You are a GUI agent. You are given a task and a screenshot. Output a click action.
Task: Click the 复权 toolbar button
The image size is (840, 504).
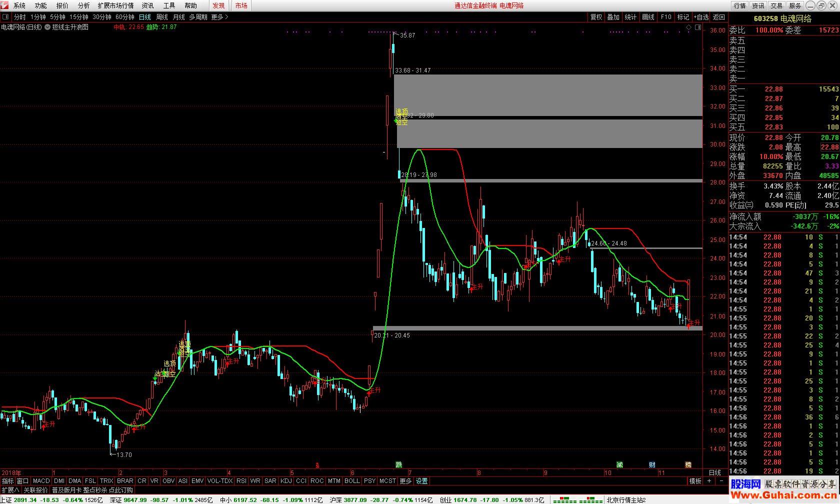pos(596,17)
